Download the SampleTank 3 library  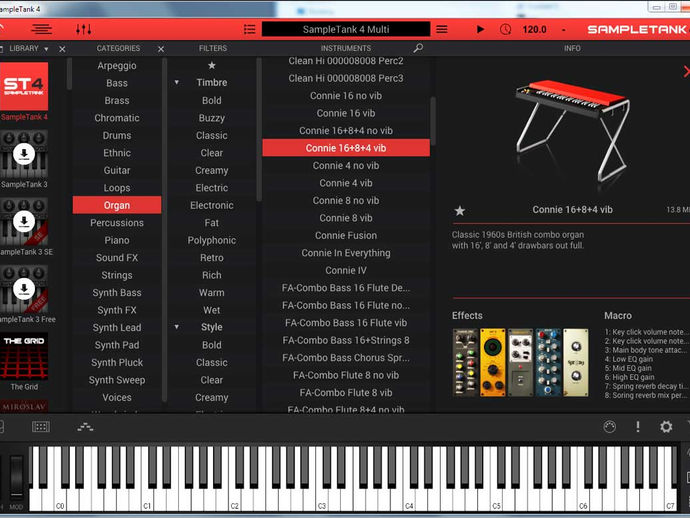[x=24, y=154]
